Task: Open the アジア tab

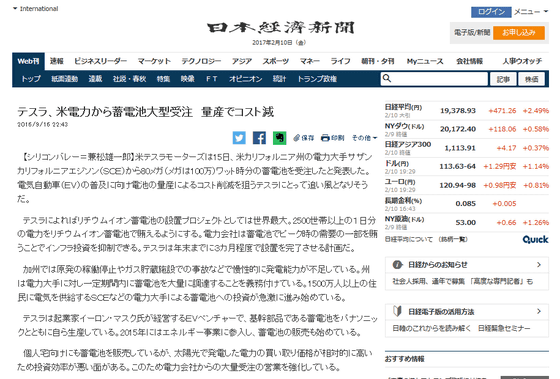Action: [x=242, y=61]
